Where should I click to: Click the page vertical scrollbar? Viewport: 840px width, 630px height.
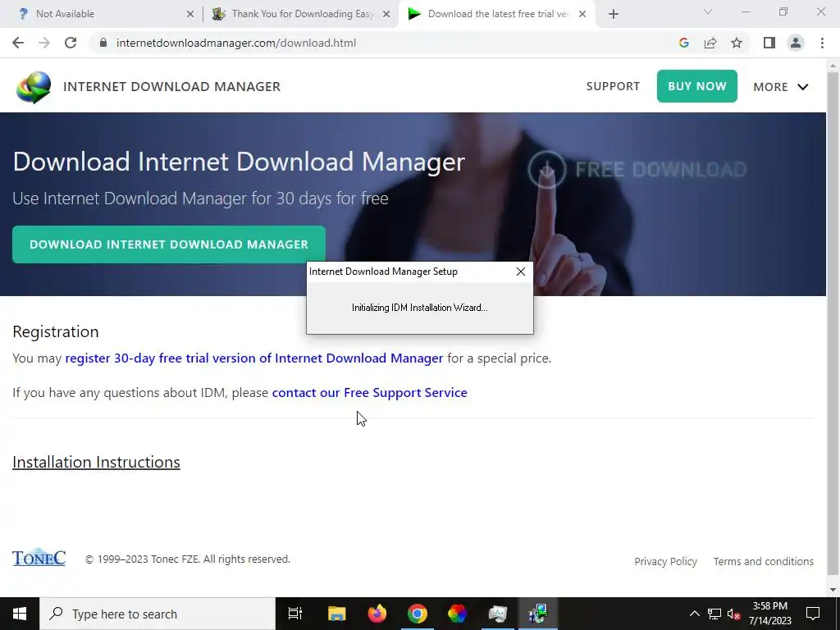tap(833, 323)
